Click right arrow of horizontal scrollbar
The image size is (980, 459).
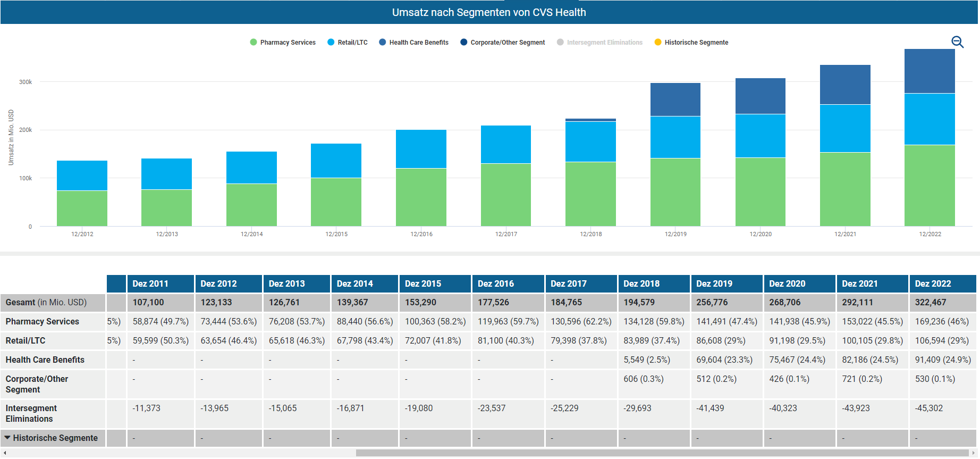973,453
